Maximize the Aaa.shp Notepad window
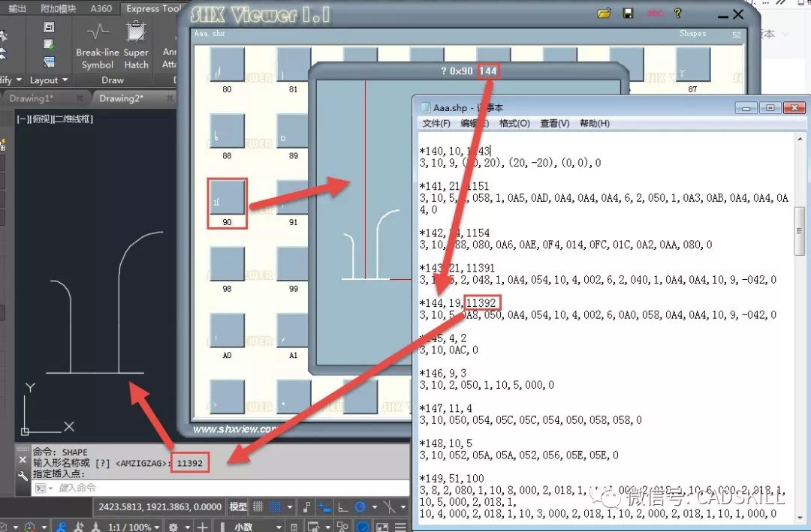 pyautogui.click(x=770, y=107)
